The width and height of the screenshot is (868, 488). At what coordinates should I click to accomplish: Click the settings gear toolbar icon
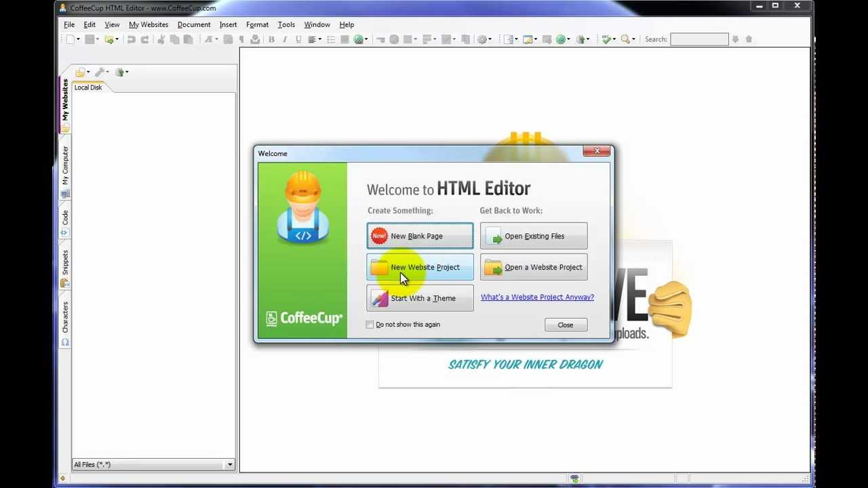pos(482,39)
